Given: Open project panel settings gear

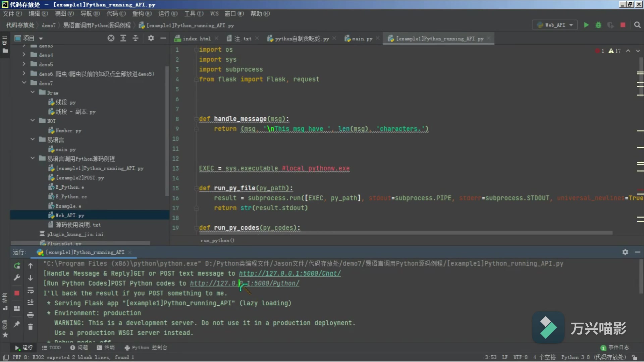Looking at the screenshot, I should 151,38.
